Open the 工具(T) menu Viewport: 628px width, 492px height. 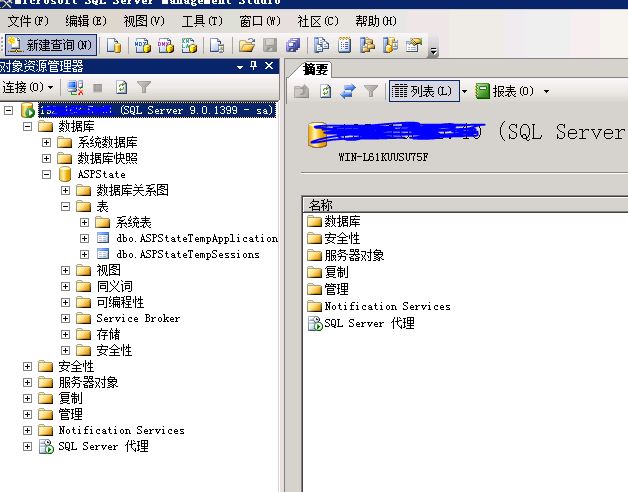[202, 21]
